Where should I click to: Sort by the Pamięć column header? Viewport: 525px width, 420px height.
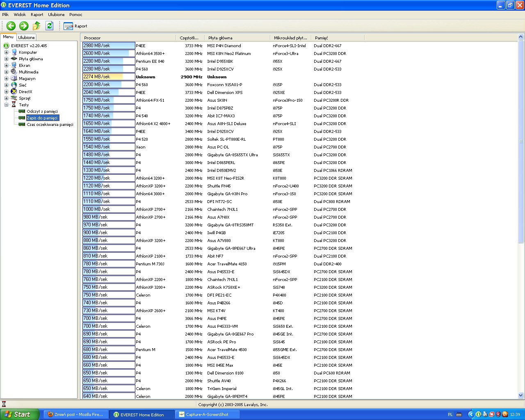338,38
